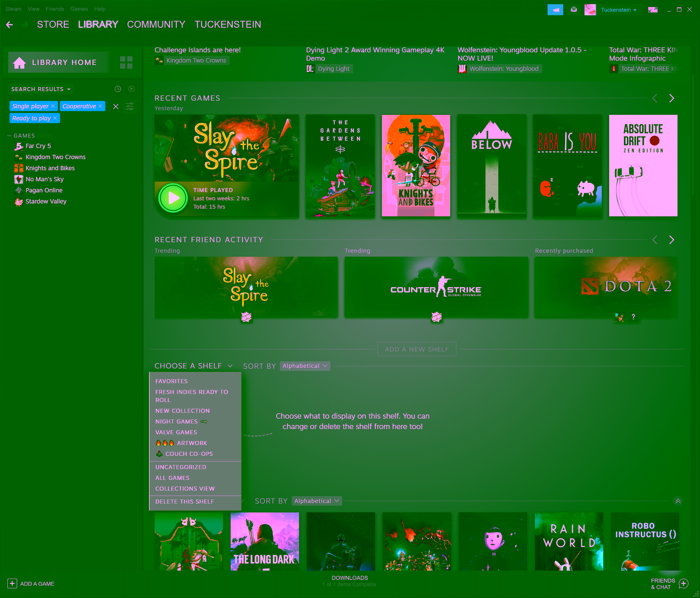Click the back navigation arrow
The height and width of the screenshot is (598, 700).
10,25
